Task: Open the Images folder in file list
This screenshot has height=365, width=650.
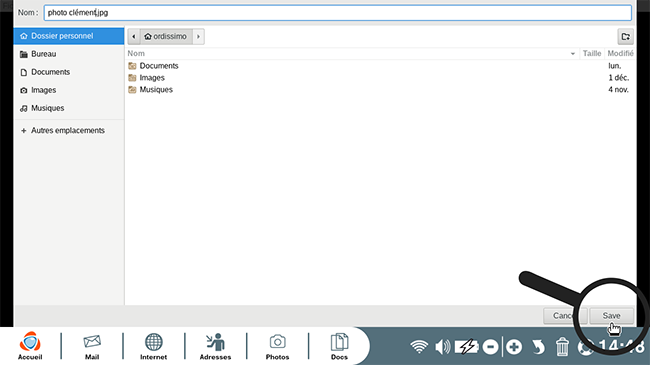Action: [x=152, y=78]
